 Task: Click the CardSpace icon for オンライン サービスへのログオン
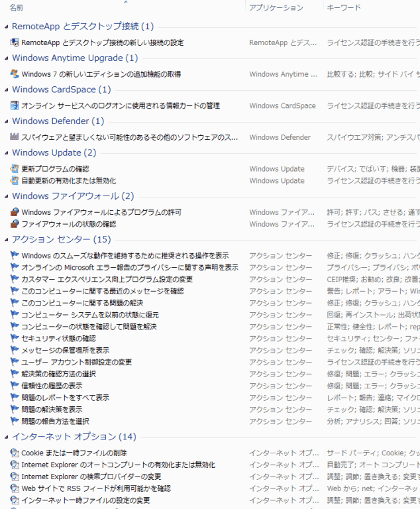15,105
